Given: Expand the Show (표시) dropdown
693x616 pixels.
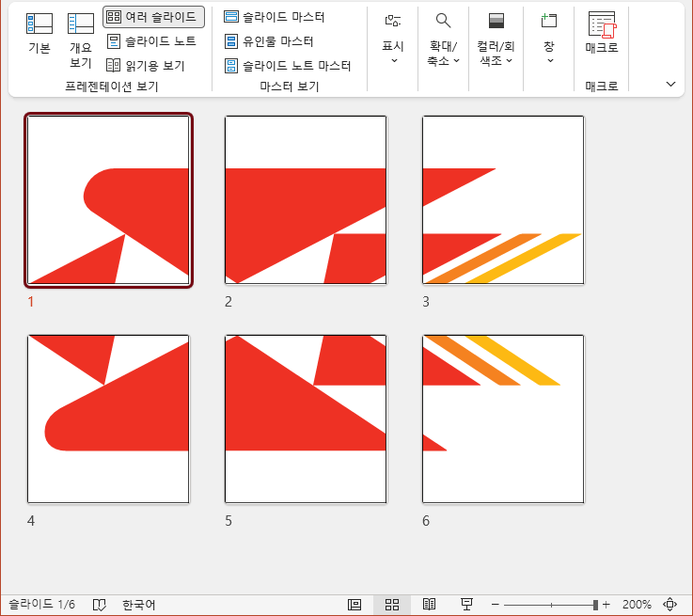Looking at the screenshot, I should coord(393,39).
